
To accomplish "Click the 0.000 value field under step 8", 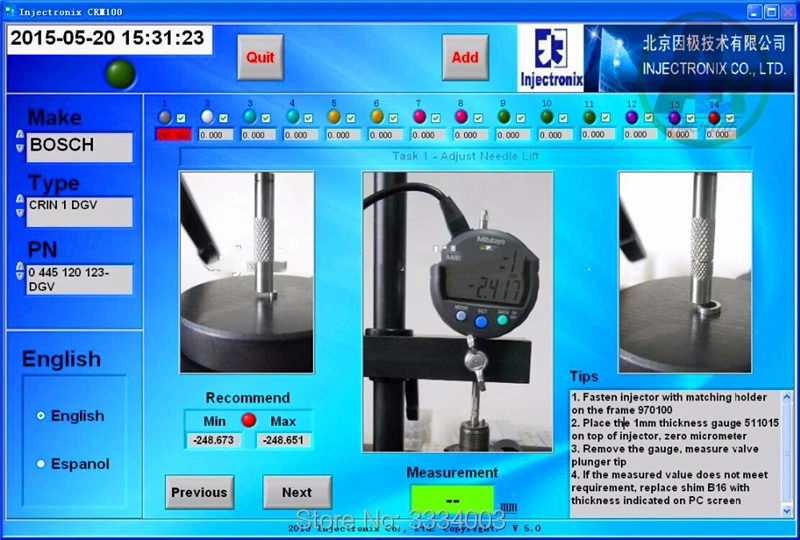I will click(470, 135).
